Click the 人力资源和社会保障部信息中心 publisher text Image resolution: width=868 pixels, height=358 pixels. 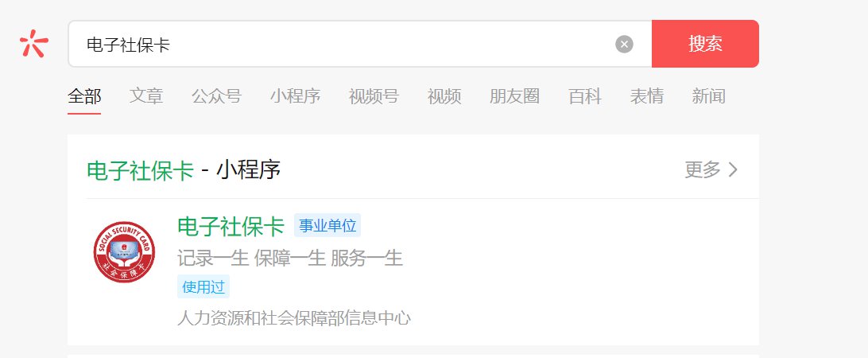tap(294, 318)
